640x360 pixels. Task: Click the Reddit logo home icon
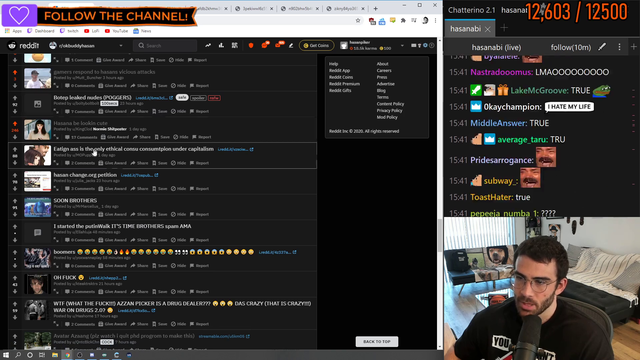pos(24,46)
